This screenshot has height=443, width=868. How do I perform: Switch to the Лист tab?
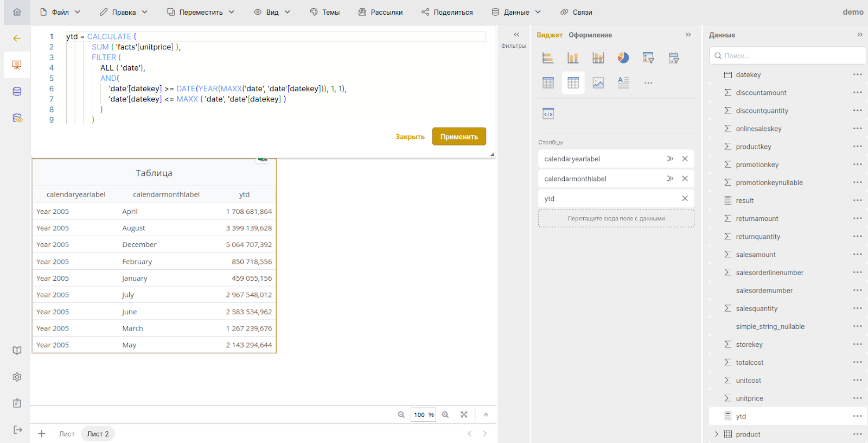(67, 434)
